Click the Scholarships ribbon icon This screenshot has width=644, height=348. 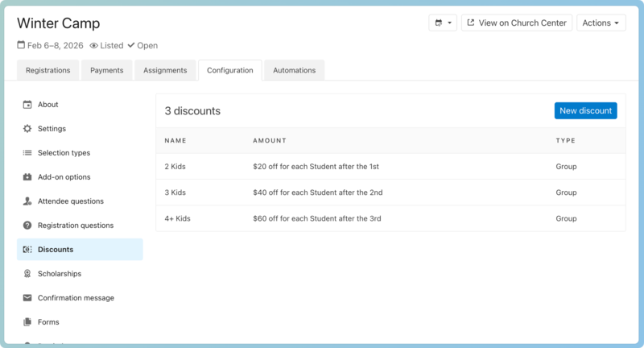coord(27,274)
